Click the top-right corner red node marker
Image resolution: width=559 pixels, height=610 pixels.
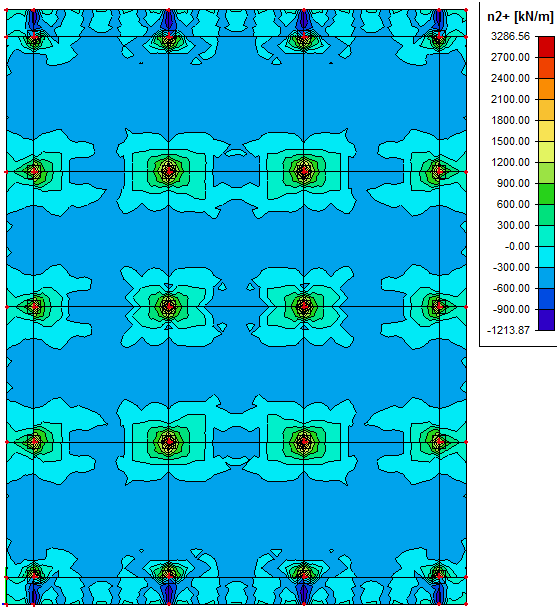pyautogui.click(x=466, y=10)
